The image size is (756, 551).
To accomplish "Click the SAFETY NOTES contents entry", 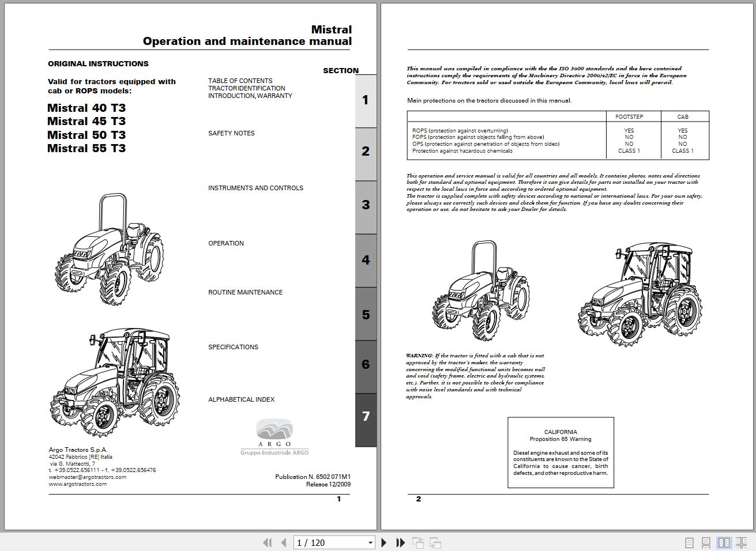I will tap(231, 133).
